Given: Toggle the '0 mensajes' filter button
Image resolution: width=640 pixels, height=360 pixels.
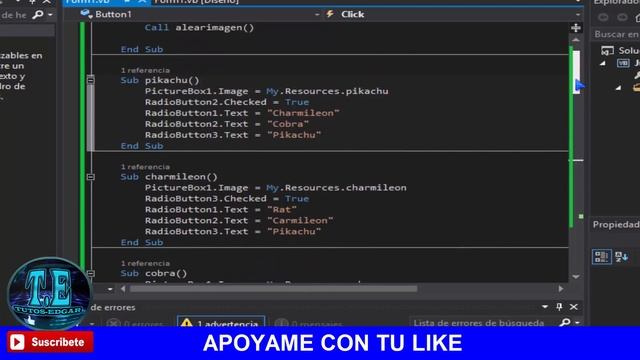Looking at the screenshot, I should pyautogui.click(x=308, y=323).
